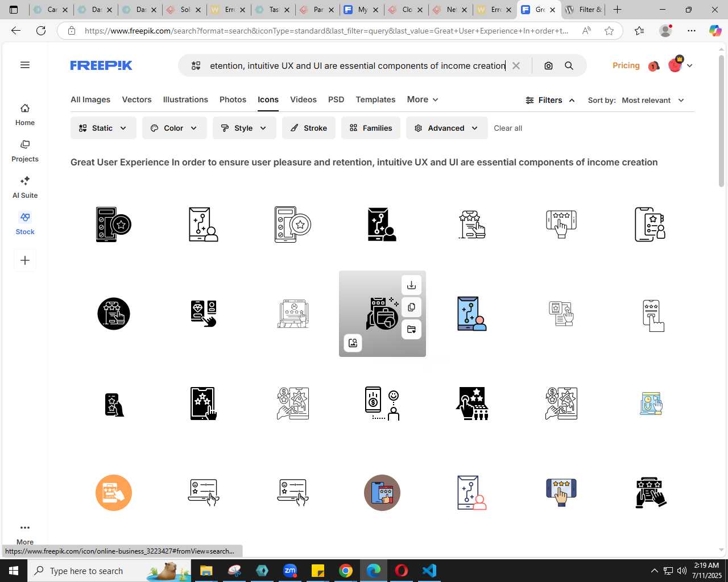Select the Families filter
This screenshot has height=582, width=728.
(x=371, y=128)
